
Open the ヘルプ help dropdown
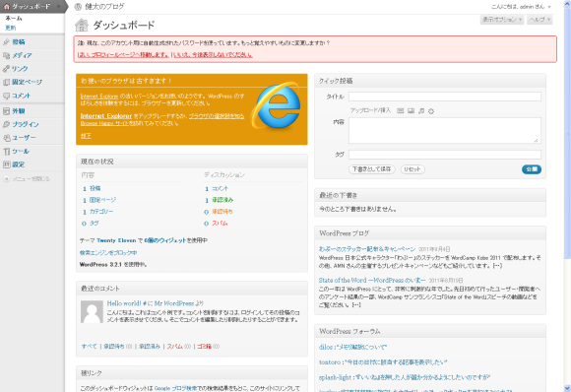[x=539, y=20]
